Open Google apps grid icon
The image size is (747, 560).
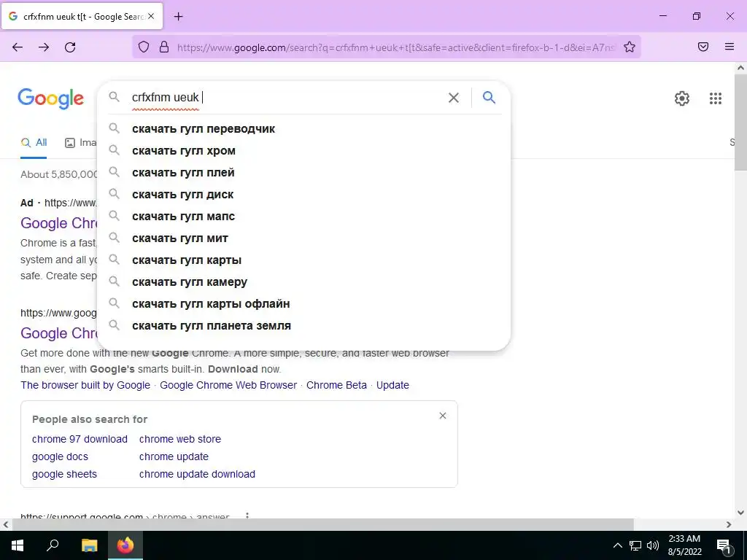coord(715,98)
